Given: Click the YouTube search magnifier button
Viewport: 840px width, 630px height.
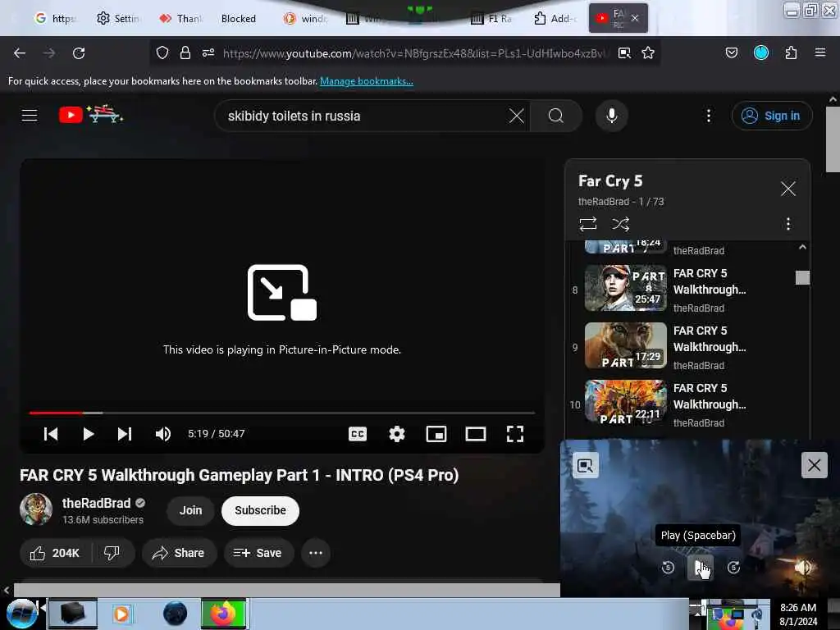Looking at the screenshot, I should coord(556,116).
